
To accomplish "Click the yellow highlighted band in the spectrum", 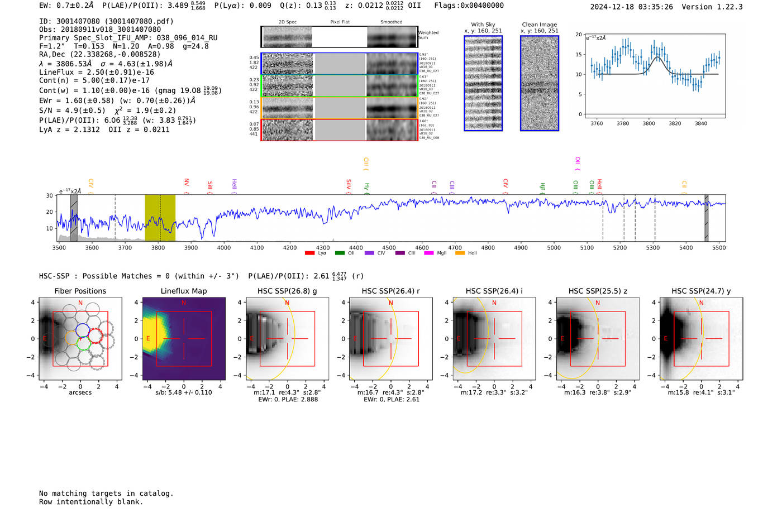I will (160, 218).
